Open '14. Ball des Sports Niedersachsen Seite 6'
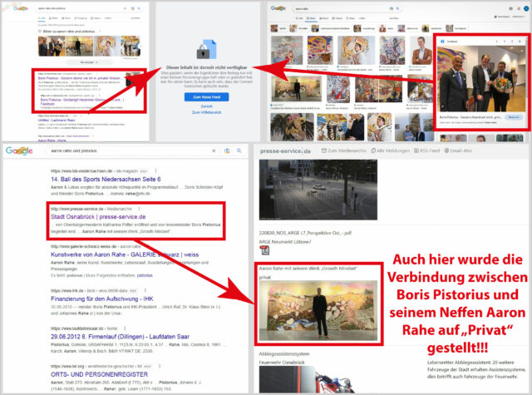Viewport: 532px width, 395px height. (x=106, y=179)
